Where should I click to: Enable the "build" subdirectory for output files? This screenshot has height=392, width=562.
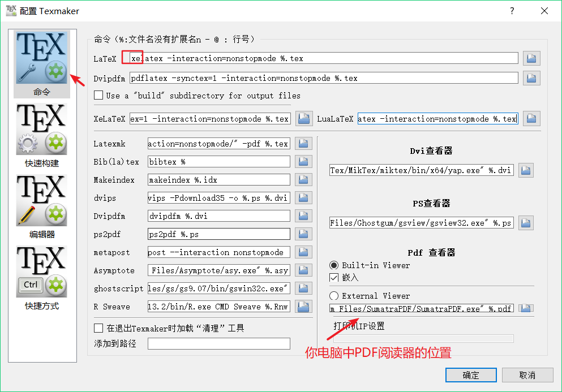(x=98, y=95)
